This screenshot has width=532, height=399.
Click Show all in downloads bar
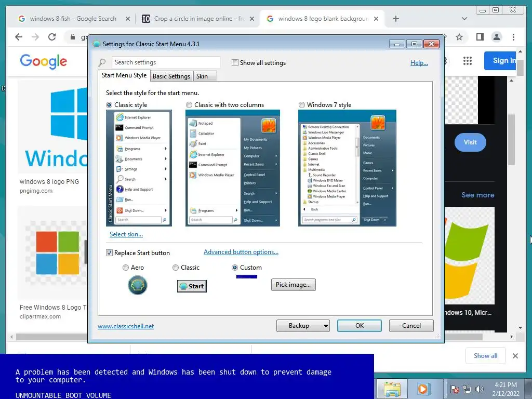click(x=486, y=356)
